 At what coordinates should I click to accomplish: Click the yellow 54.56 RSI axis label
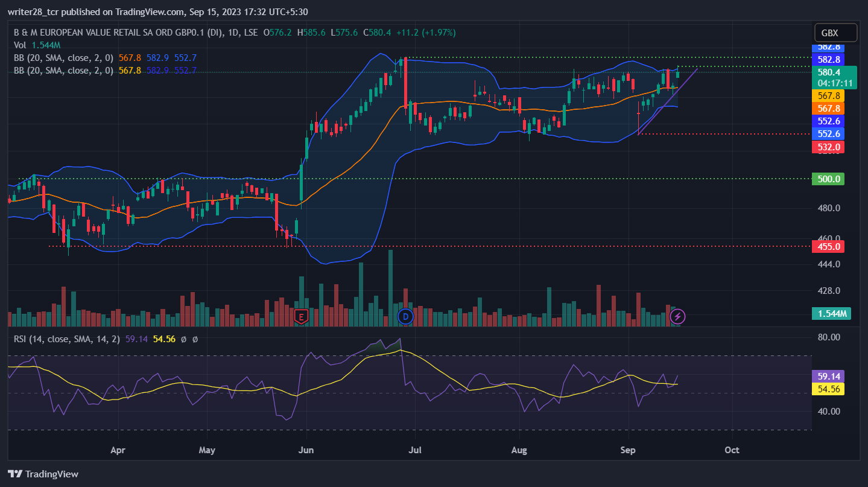(828, 389)
